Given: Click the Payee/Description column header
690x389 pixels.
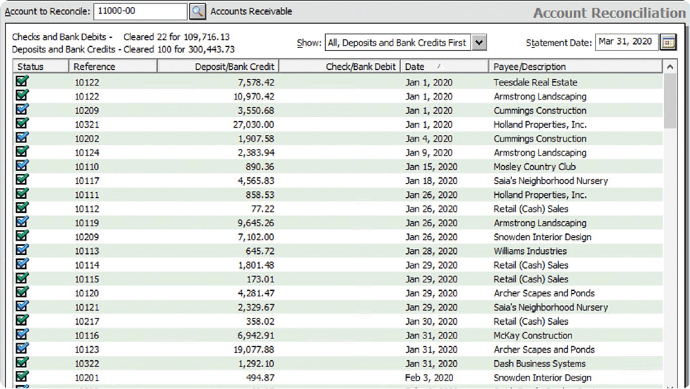Looking at the screenshot, I should click(x=575, y=66).
